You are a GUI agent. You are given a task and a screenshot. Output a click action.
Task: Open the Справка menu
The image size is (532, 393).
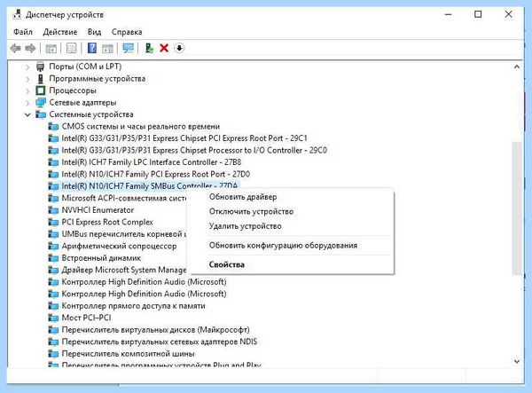click(127, 32)
